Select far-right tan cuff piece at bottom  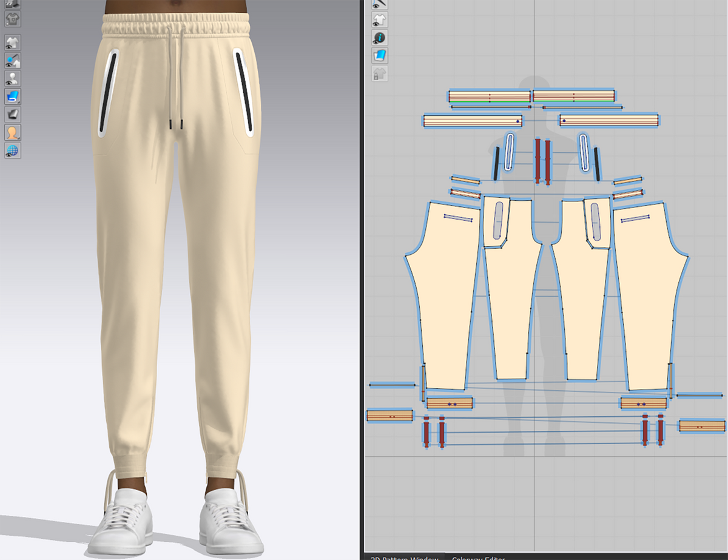[x=702, y=426]
